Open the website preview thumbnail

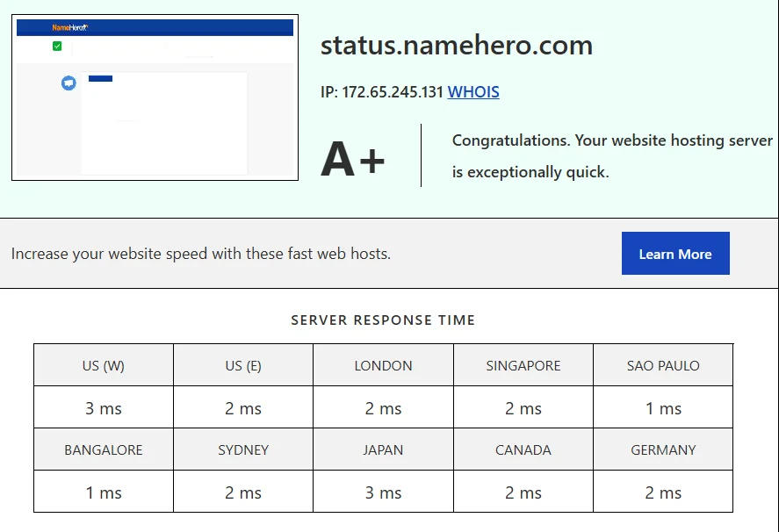[x=155, y=95]
